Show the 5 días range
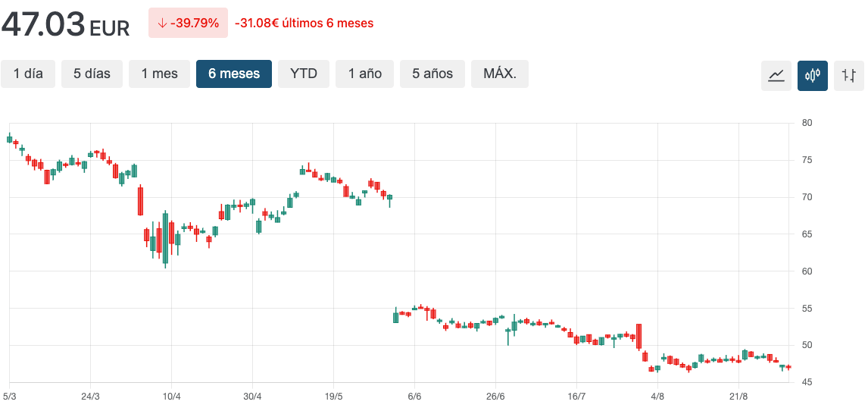 coord(92,74)
